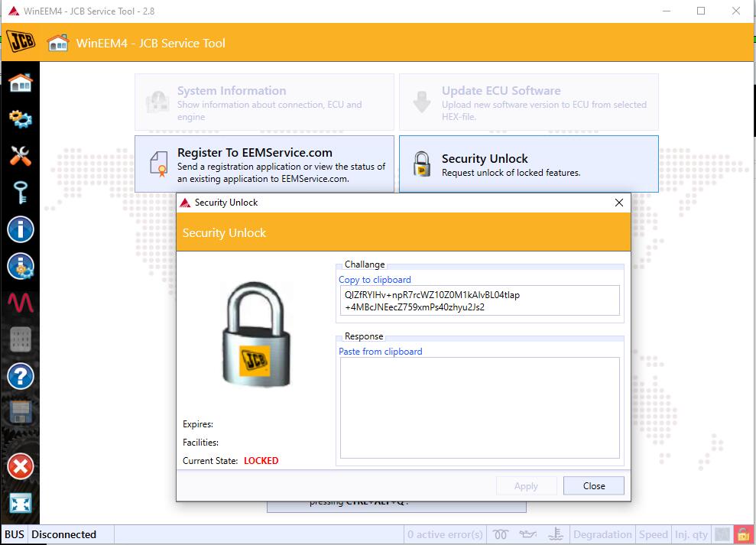Click inside the Response text box
The width and height of the screenshot is (756, 545).
click(480, 407)
